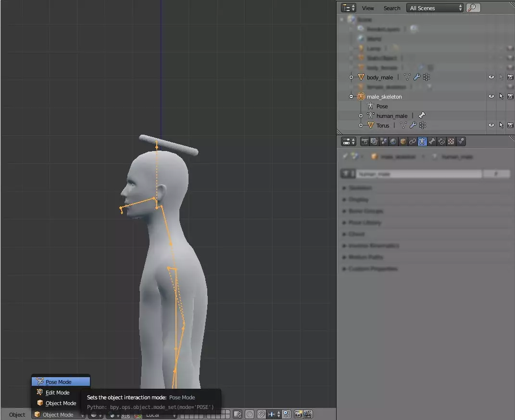Toggle male_skeleton viewport visibility eye
This screenshot has height=420, width=515.
[491, 97]
